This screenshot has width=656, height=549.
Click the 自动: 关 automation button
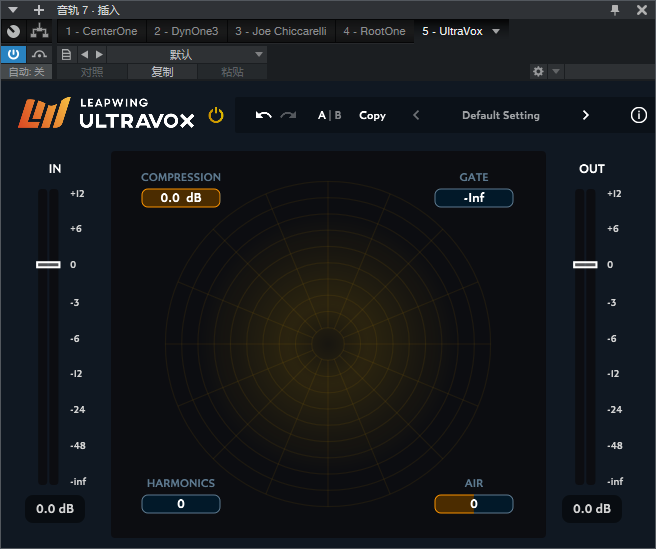tap(26, 72)
